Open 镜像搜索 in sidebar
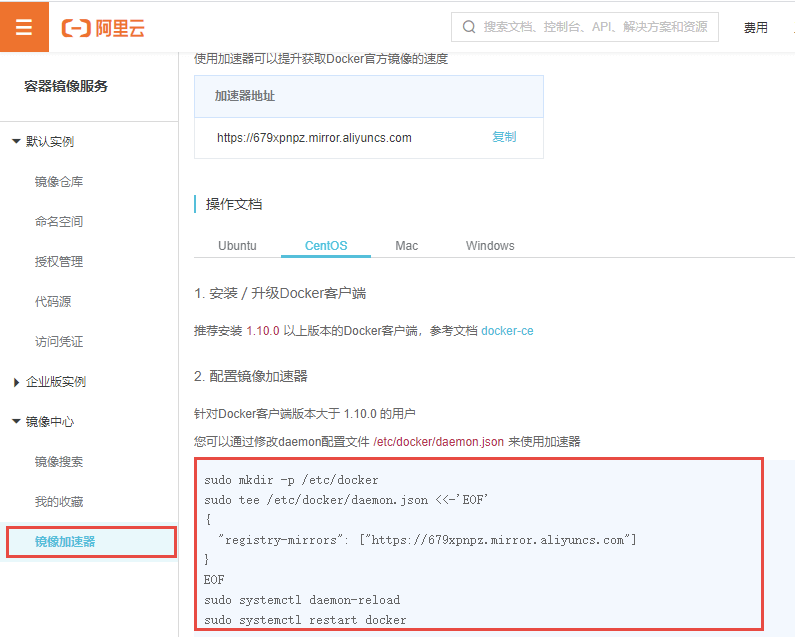 (59, 462)
